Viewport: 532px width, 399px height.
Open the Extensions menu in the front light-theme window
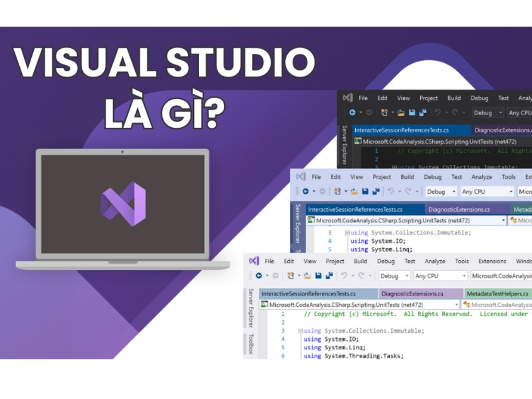[492, 261]
